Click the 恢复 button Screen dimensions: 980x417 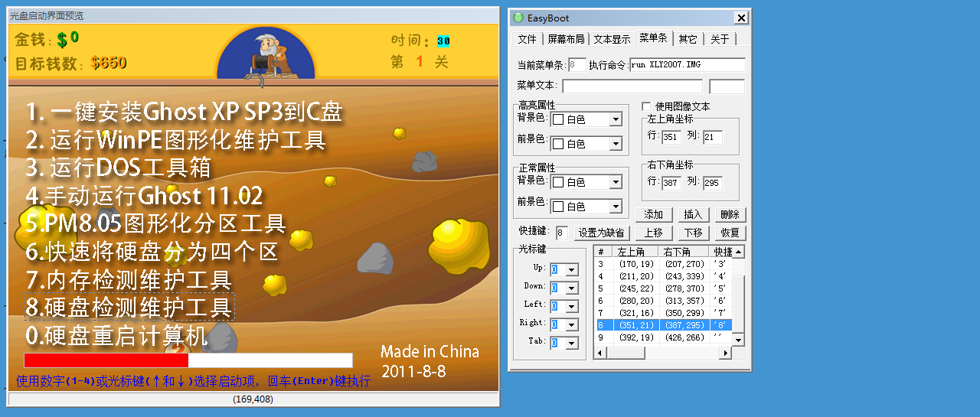[x=730, y=233]
